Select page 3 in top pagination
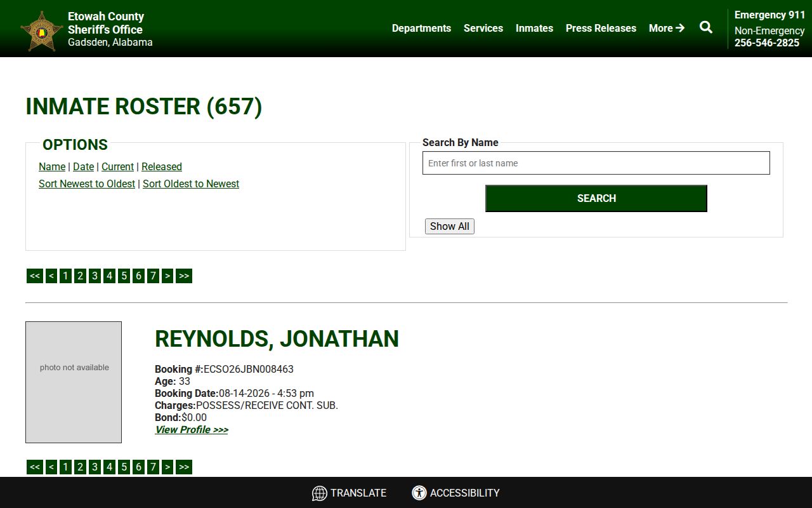 (95, 276)
